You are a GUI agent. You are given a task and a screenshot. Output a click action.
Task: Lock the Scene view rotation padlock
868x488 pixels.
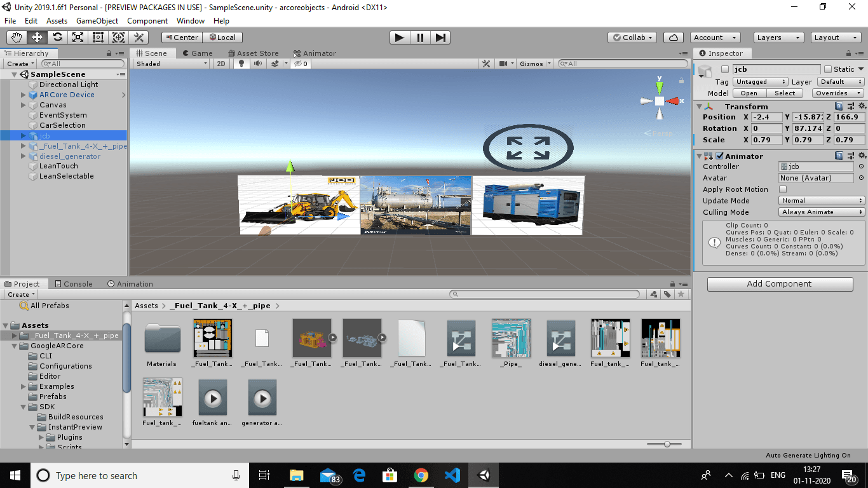[682, 80]
